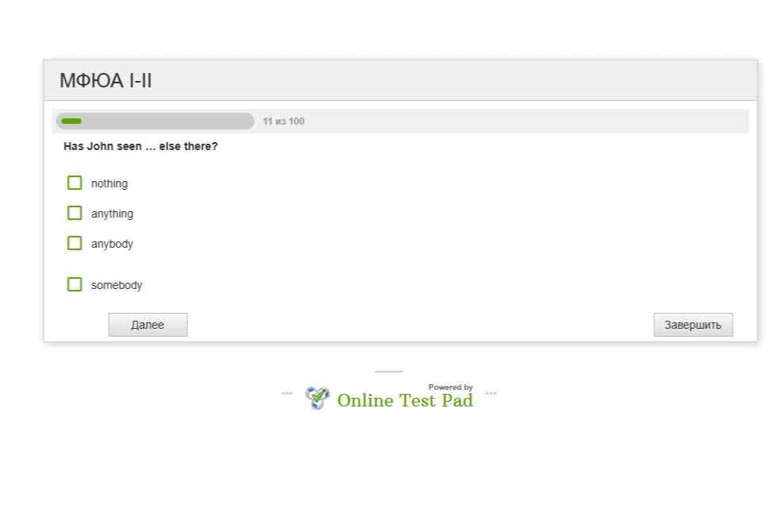Mark the 'somebody' answer checkbox
774x532 pixels.
(75, 284)
